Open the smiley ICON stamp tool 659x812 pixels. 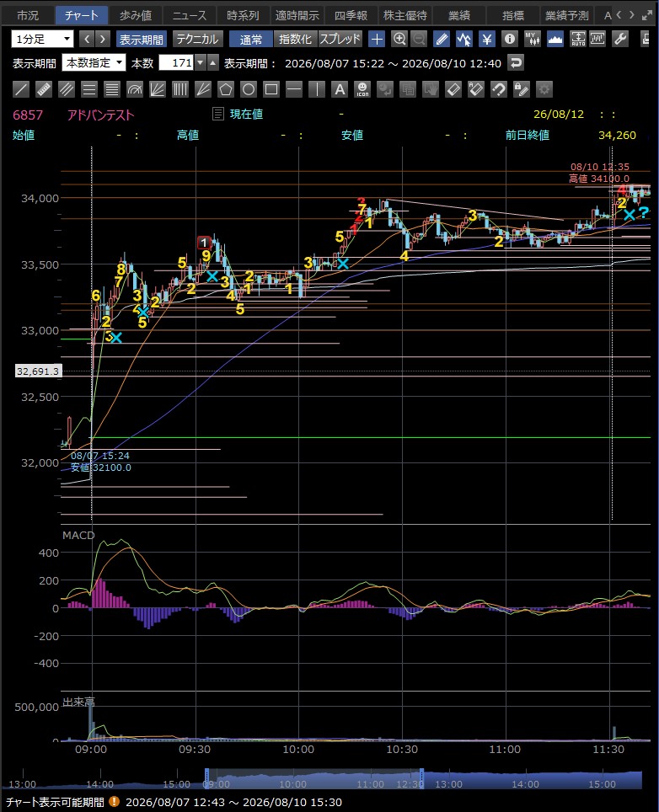(362, 89)
